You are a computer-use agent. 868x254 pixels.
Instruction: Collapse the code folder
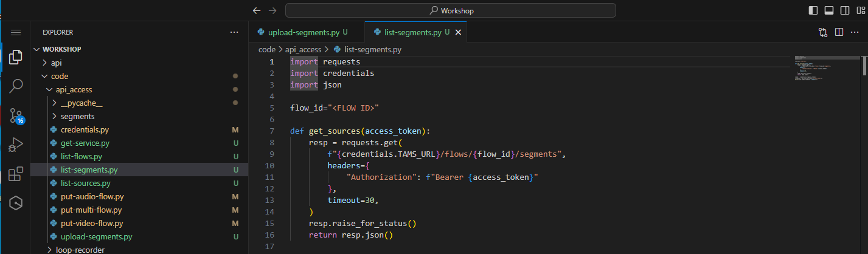(139, 76)
